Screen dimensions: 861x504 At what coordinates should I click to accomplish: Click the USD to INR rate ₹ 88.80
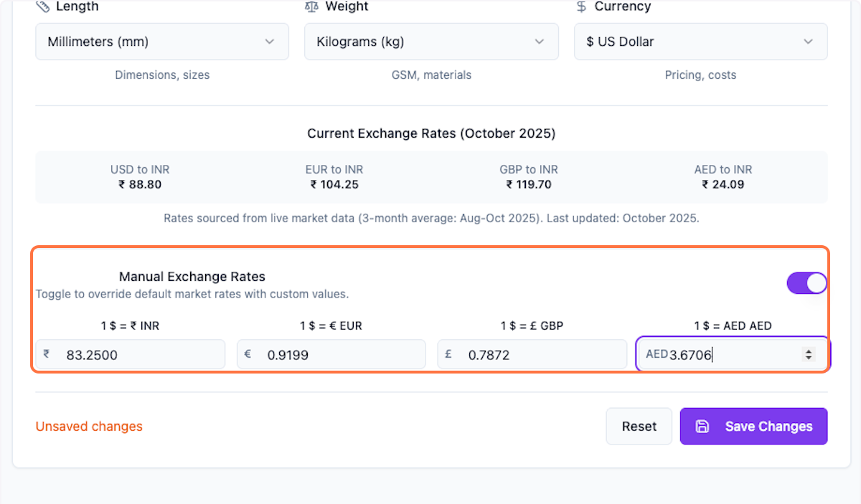[140, 184]
